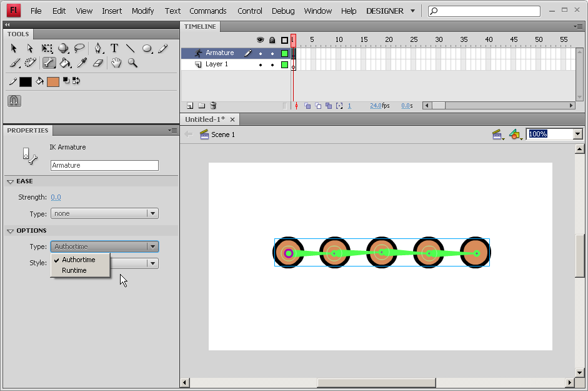Viewport: 588px width, 391px height.
Task: Open the stage zoom percentage dropdown
Action: pos(577,134)
